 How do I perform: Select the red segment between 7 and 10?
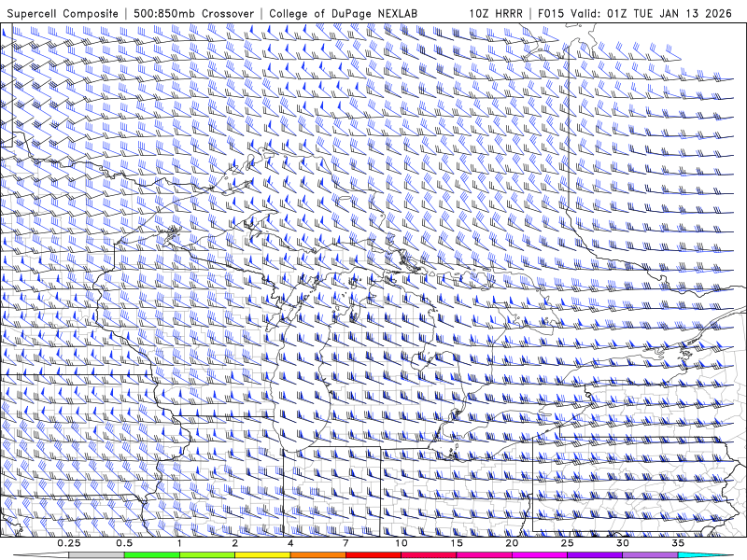coord(373,555)
